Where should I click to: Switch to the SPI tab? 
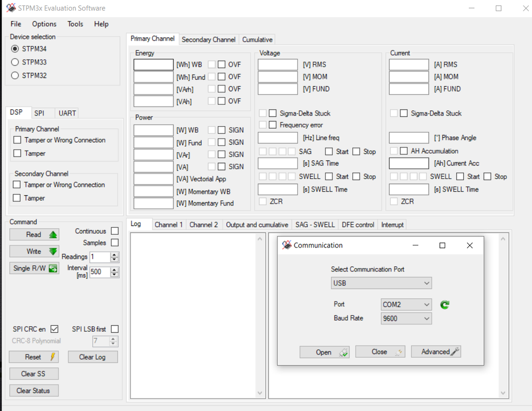pyautogui.click(x=39, y=113)
